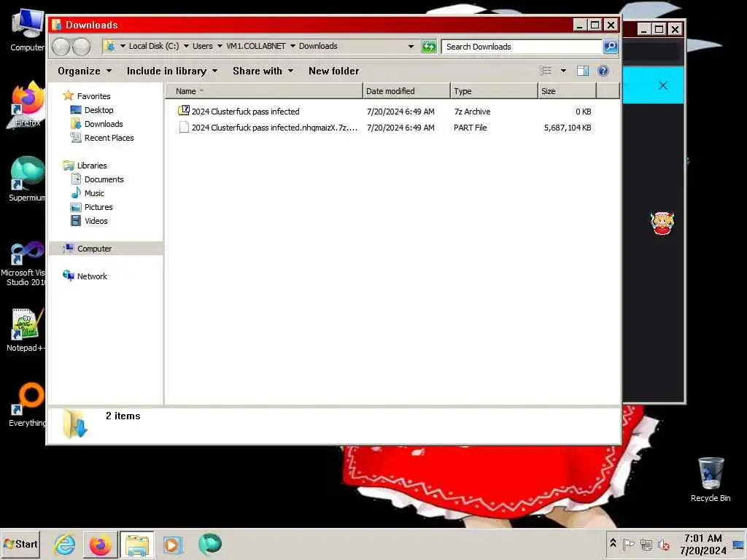Click the taskbar clock showing 7:01 AM
Screen dimensions: 747x560
(x=703, y=544)
